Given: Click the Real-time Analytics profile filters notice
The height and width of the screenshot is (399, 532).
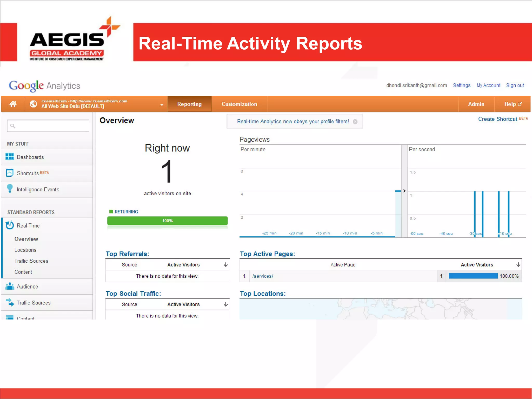Looking at the screenshot, I should 293,122.
